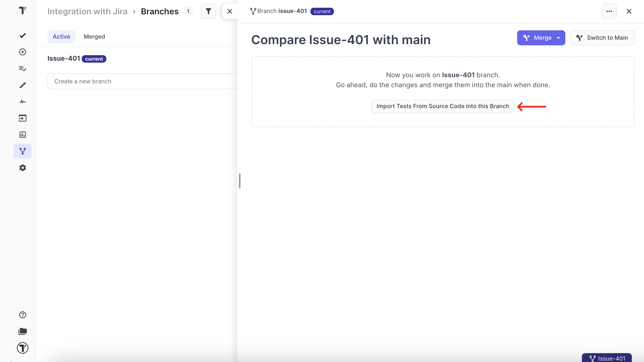
Task: Click the Create a new branch field
Action: click(x=124, y=81)
